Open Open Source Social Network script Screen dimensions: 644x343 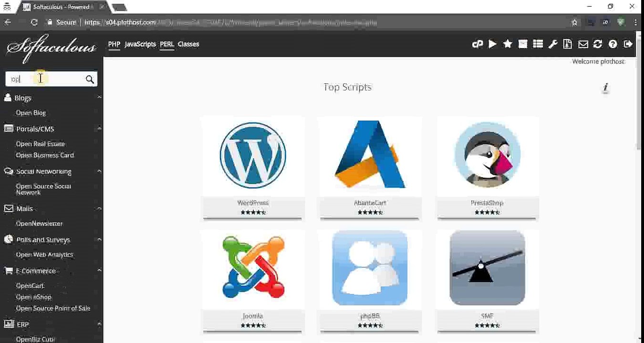point(43,189)
